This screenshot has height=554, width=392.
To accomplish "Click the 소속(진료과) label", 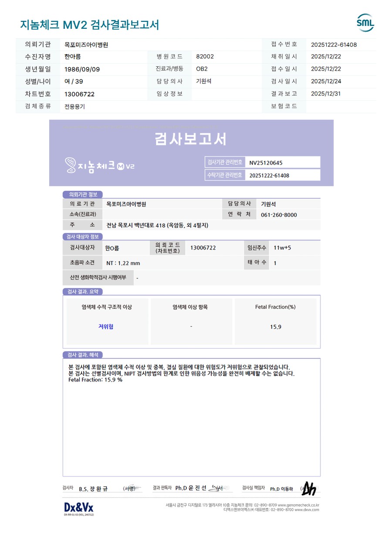I will pyautogui.click(x=82, y=214).
